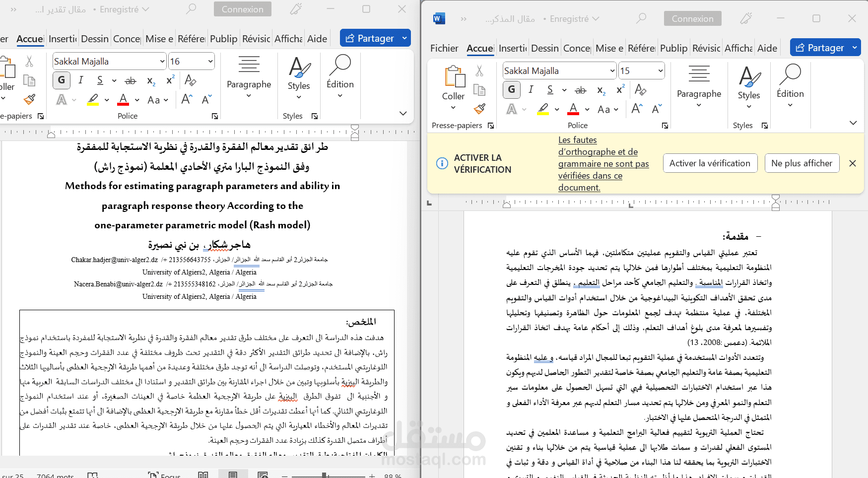Click Cut scissors icon in left window

29,61
